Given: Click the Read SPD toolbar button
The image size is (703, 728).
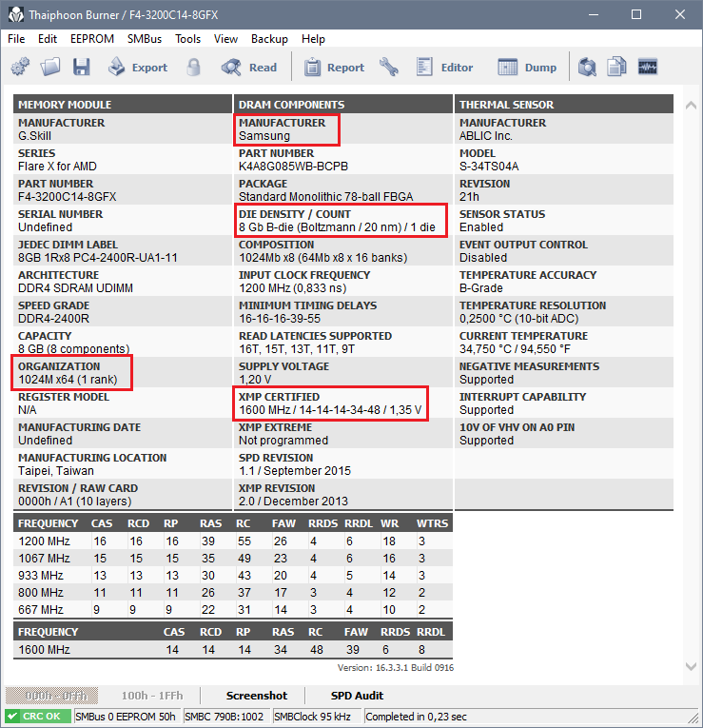Looking at the screenshot, I should [249, 68].
